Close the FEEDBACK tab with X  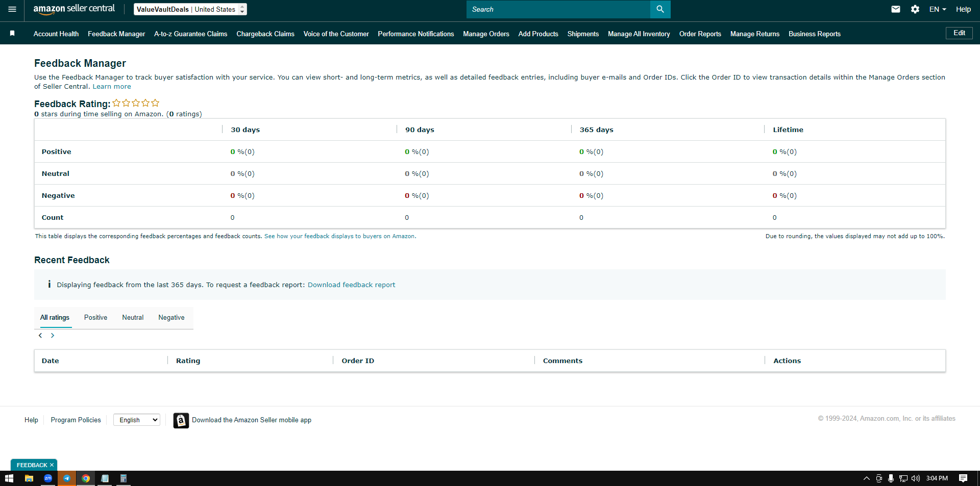[x=52, y=465]
